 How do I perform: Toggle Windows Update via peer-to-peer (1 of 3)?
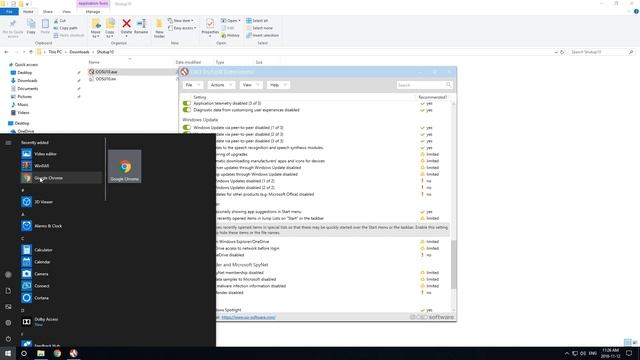click(x=187, y=128)
